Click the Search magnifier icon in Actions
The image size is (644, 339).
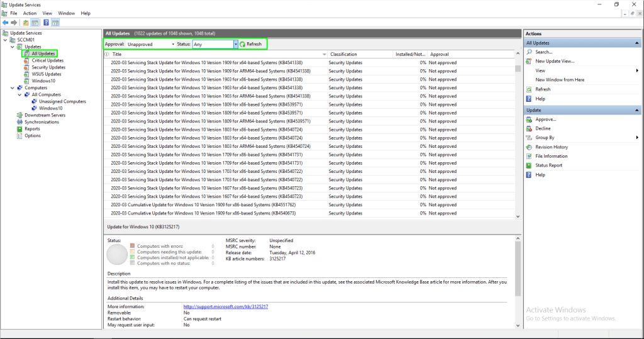530,52
